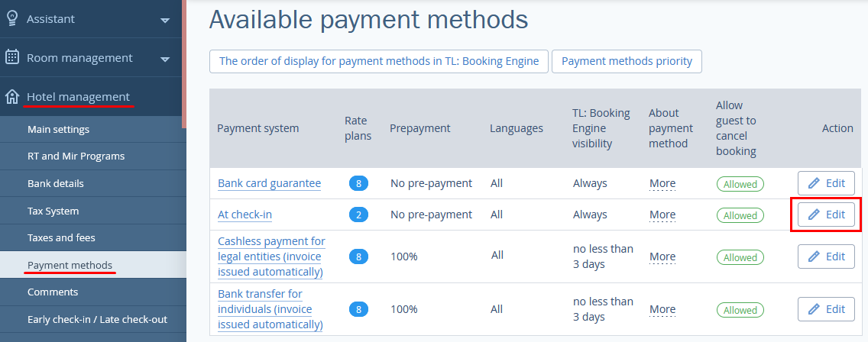868x342 pixels.
Task: Edit the At check-in payment method
Action: (826, 215)
